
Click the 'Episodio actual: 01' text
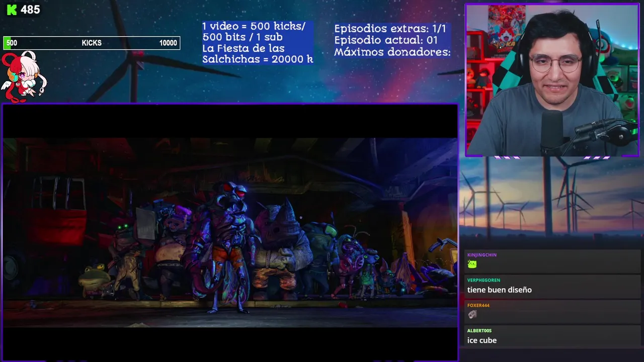(x=386, y=40)
